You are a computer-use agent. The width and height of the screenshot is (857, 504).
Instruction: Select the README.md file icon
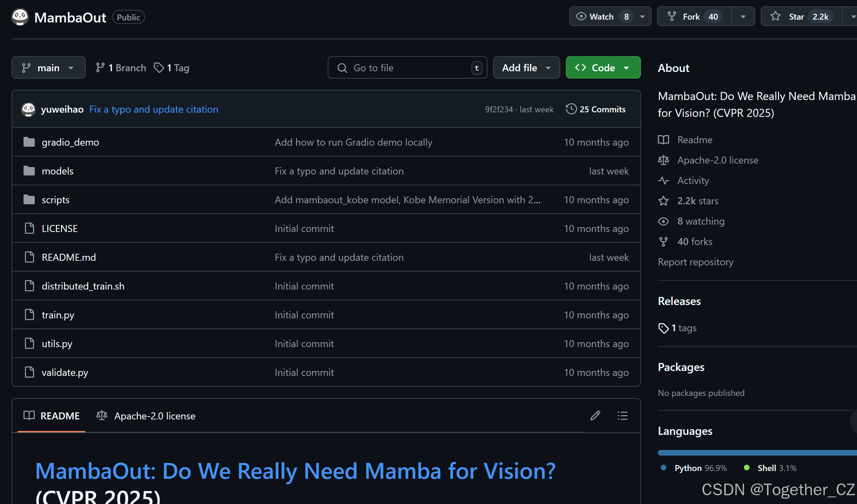pos(29,257)
